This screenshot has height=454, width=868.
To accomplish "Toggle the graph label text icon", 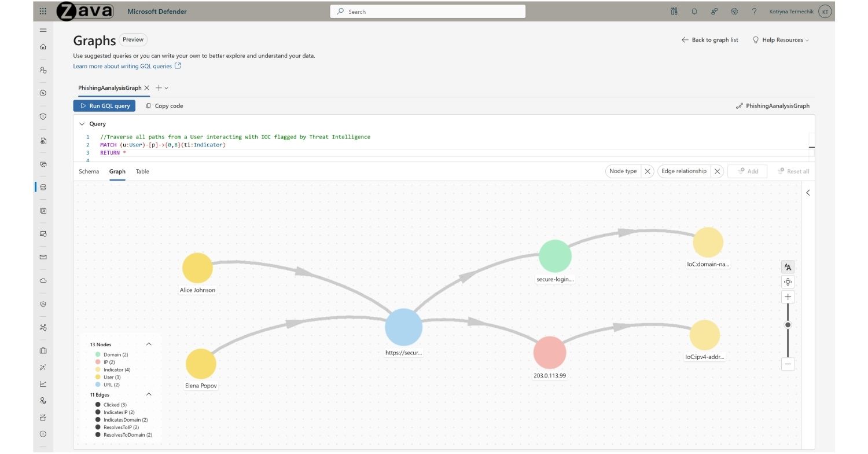I will tap(788, 267).
